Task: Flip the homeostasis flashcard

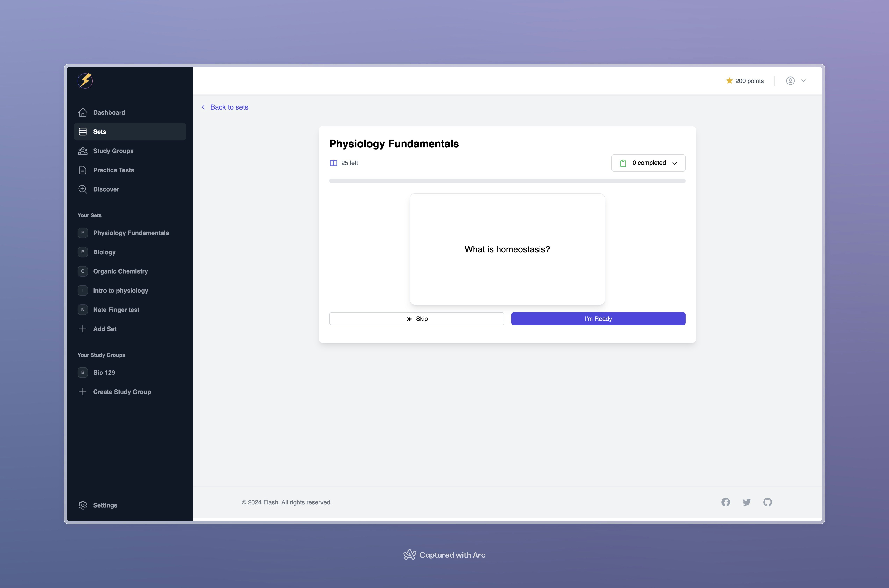Action: click(507, 249)
